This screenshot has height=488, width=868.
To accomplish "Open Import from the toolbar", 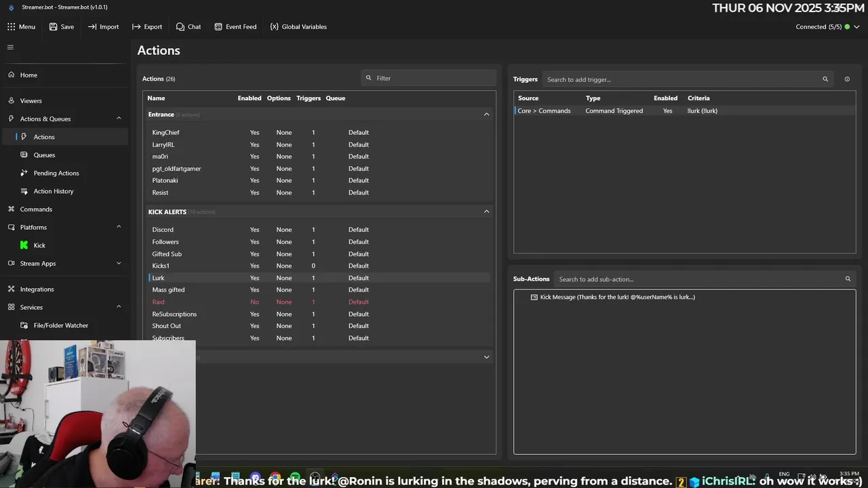I will click(x=103, y=26).
